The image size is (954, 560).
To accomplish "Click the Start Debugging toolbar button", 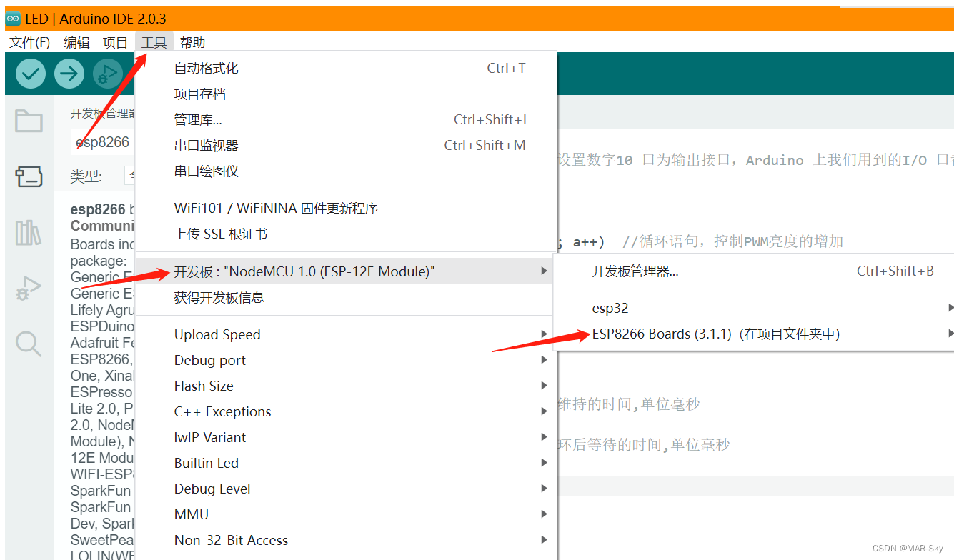I will tap(107, 74).
